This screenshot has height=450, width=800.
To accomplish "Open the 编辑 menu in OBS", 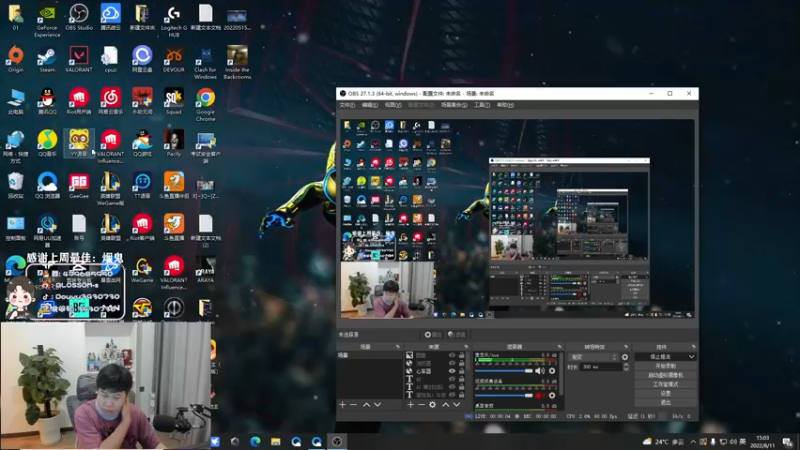I will click(370, 105).
